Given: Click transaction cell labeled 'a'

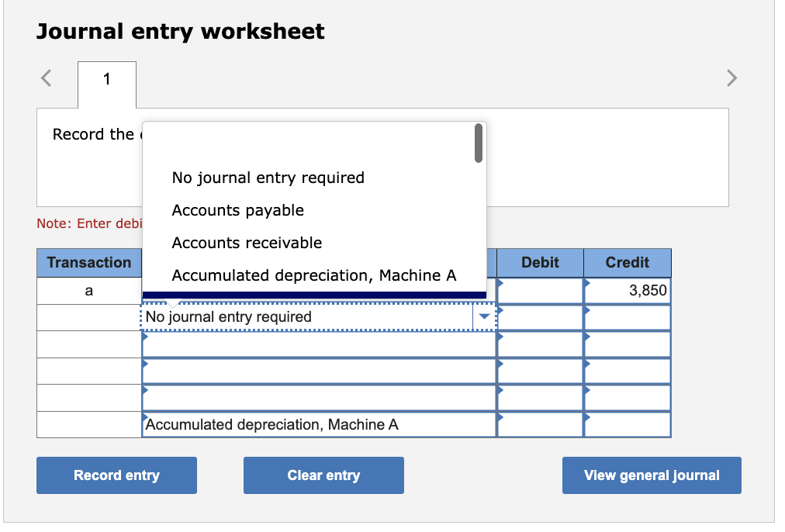Looking at the screenshot, I should (89, 291).
